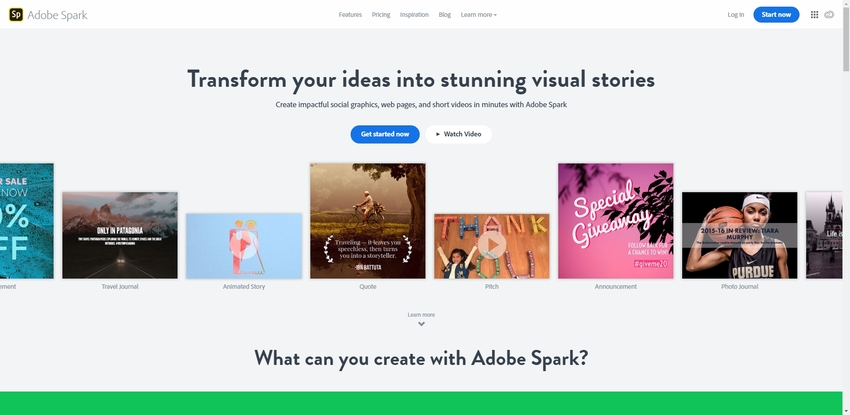The image size is (850, 415).
Task: Open the Features menu item
Action: (x=350, y=15)
